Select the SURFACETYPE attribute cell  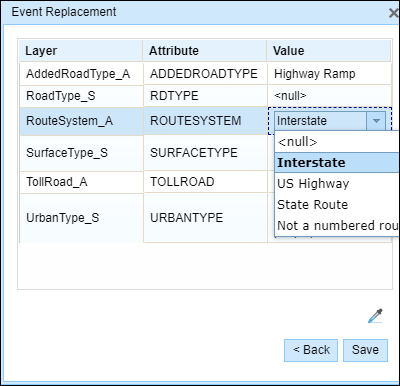coord(205,153)
